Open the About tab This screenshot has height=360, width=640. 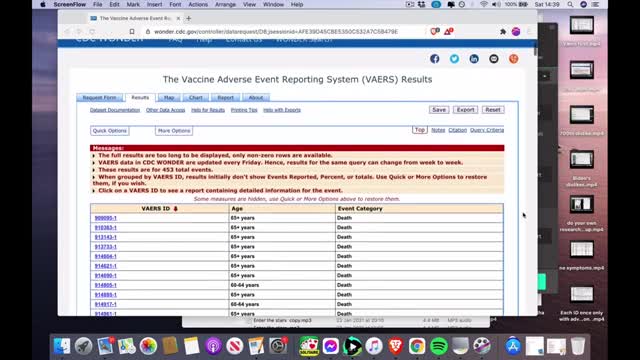coord(256,98)
